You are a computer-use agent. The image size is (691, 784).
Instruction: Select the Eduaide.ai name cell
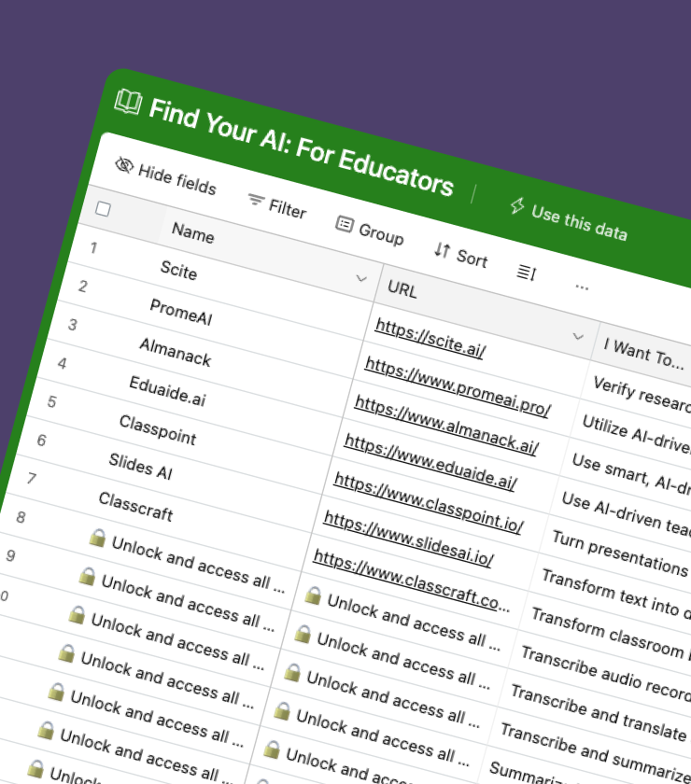tap(167, 391)
